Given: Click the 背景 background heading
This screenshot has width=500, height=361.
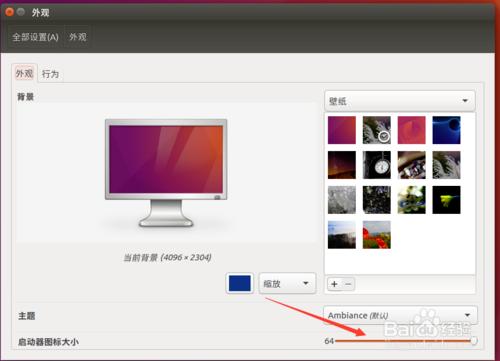Looking at the screenshot, I should pos(26,97).
